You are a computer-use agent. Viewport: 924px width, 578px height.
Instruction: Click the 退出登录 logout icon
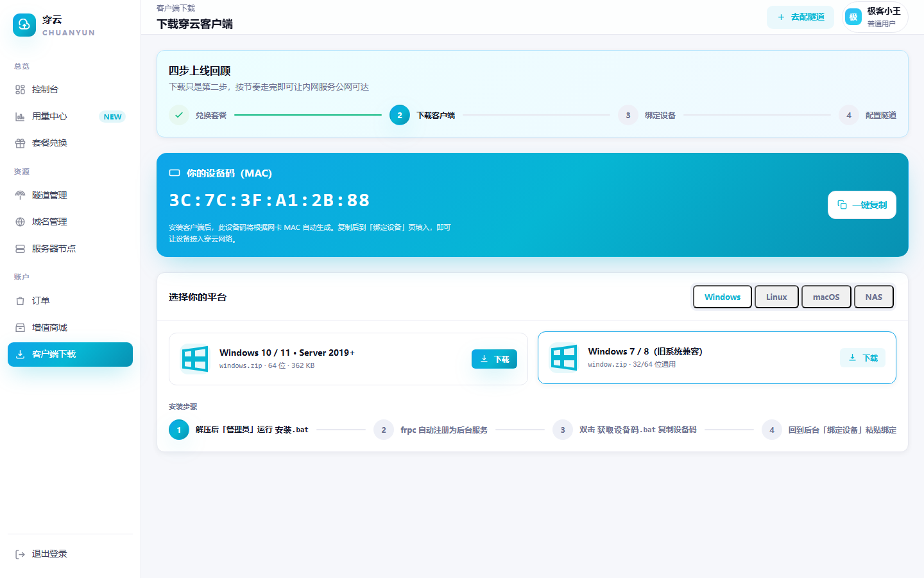pyautogui.click(x=20, y=554)
